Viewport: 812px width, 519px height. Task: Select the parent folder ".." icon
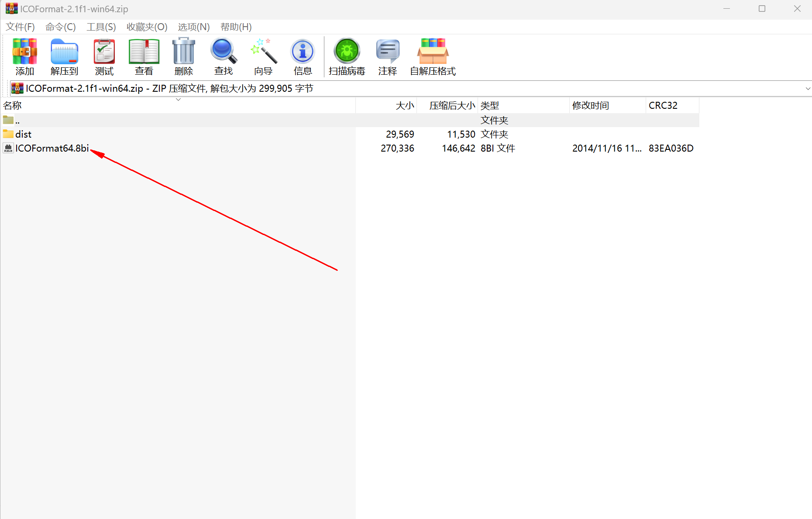[8, 120]
